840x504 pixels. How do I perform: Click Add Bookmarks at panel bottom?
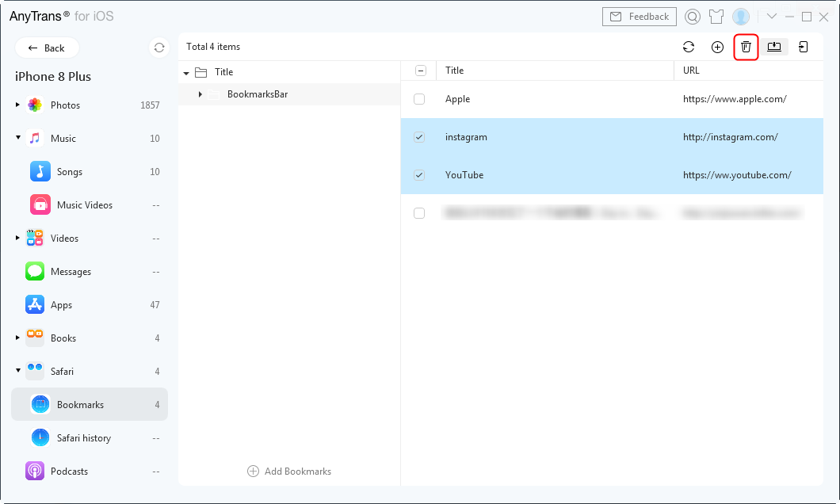point(289,472)
